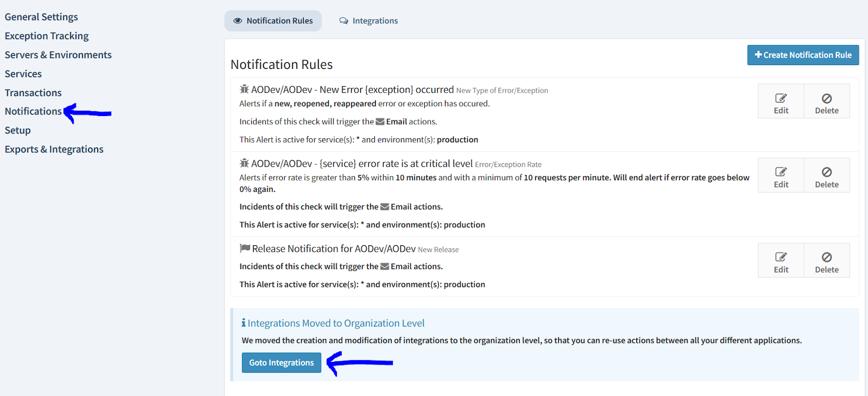Select Notifications in the sidebar
868x396 pixels.
33,111
